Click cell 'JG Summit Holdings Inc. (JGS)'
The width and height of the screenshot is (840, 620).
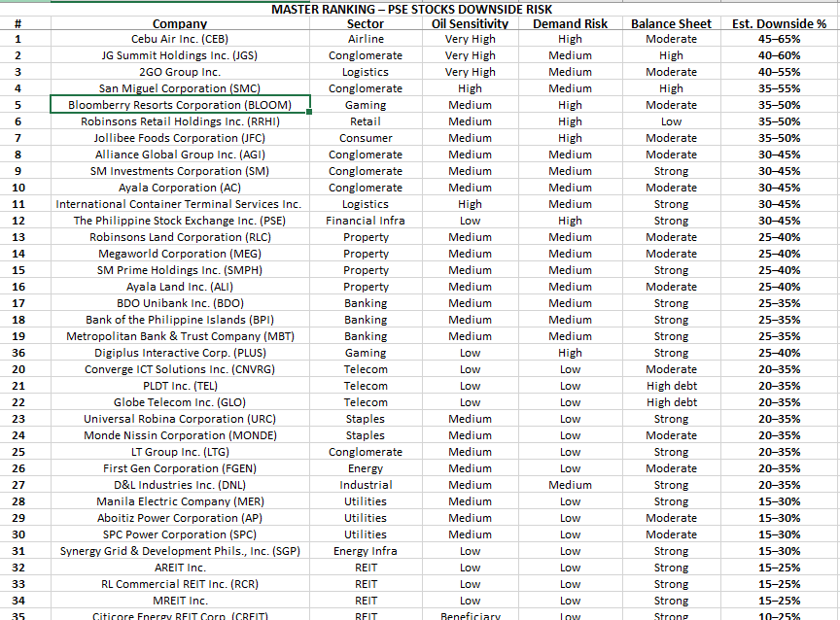[180, 55]
